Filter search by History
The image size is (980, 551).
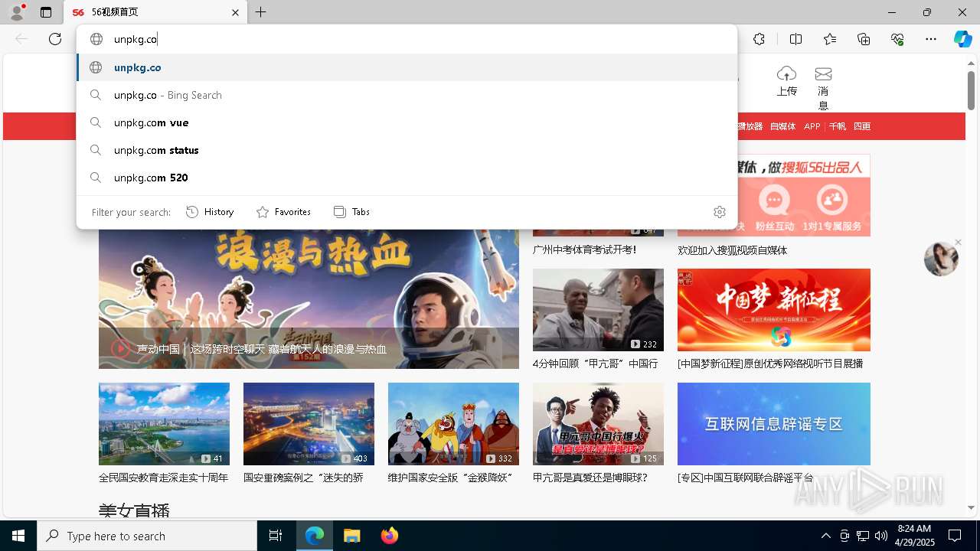pyautogui.click(x=210, y=212)
